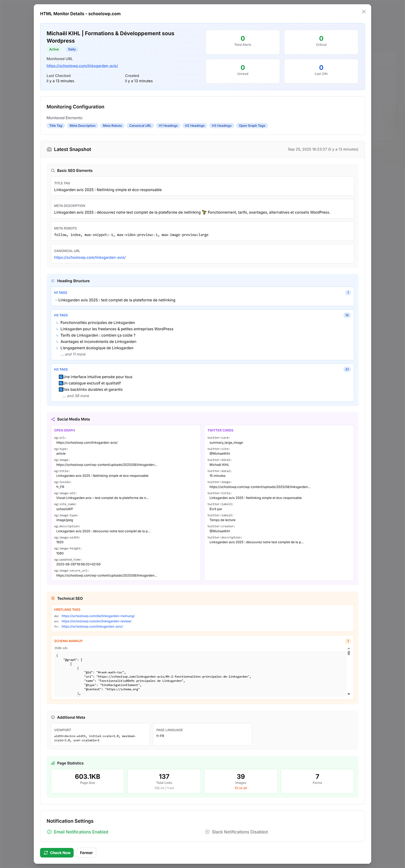This screenshot has height=868, width=405.
Task: Open the German hreflang link
Action: [98, 616]
